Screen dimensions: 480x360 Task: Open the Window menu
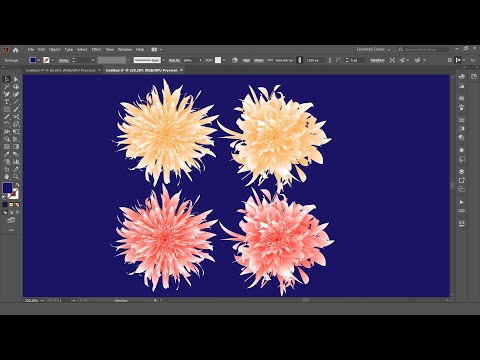click(x=125, y=49)
